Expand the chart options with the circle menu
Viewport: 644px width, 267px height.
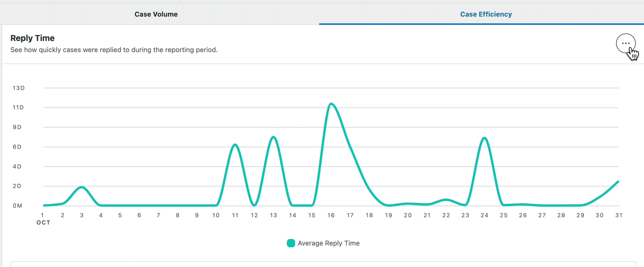tap(626, 44)
